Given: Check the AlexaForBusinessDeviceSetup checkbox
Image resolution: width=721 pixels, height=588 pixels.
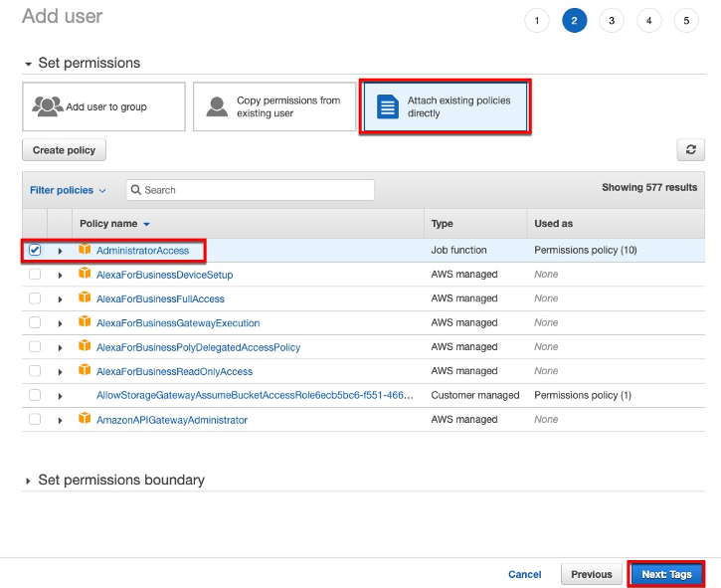Looking at the screenshot, I should click(35, 275).
